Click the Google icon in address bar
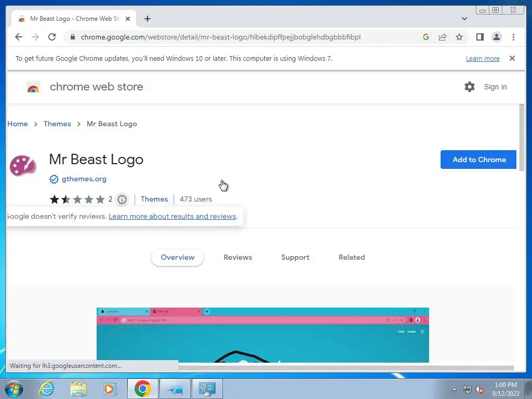This screenshot has width=532, height=399. tap(426, 37)
